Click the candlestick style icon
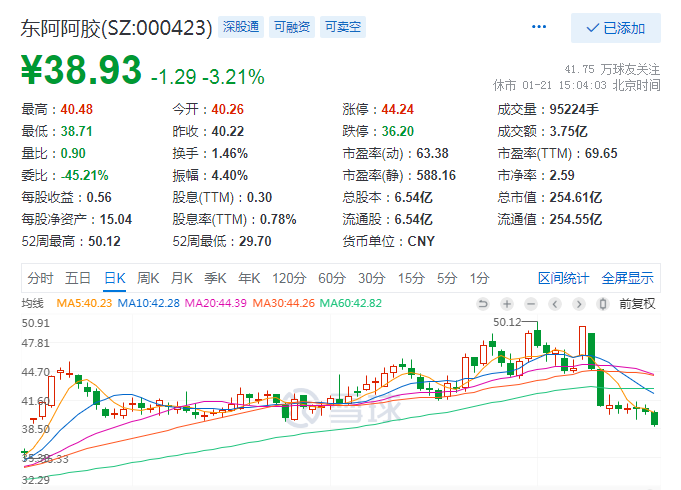 602,304
